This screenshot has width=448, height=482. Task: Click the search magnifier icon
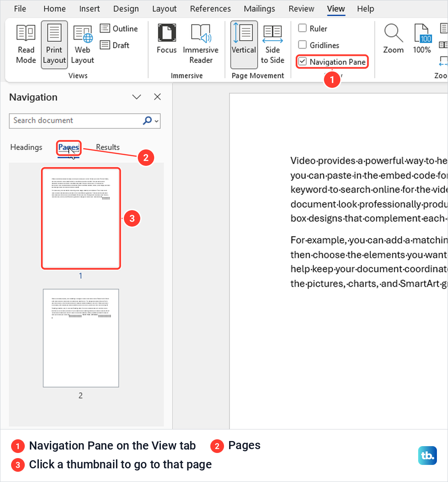(x=147, y=120)
